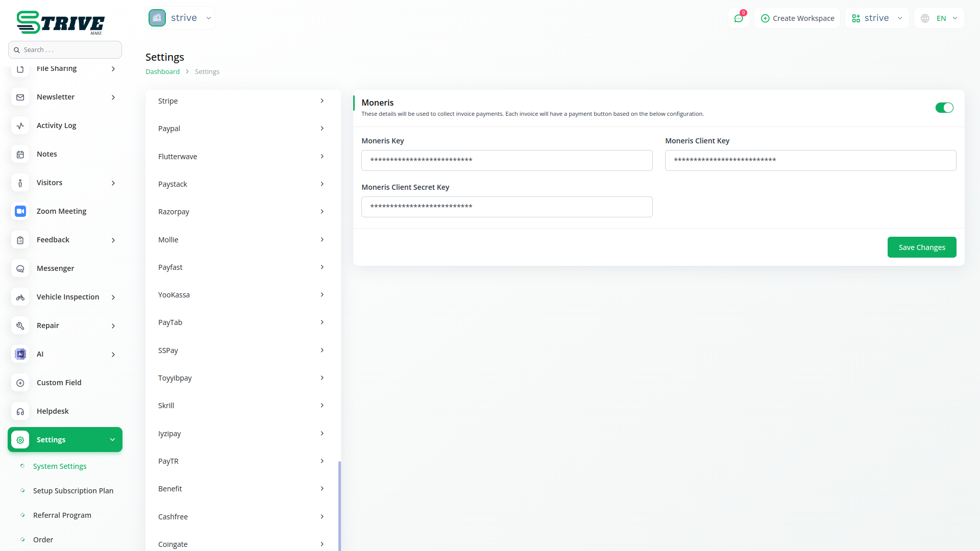Open the Razorpay payment settings
980x551 pixels.
(241, 212)
